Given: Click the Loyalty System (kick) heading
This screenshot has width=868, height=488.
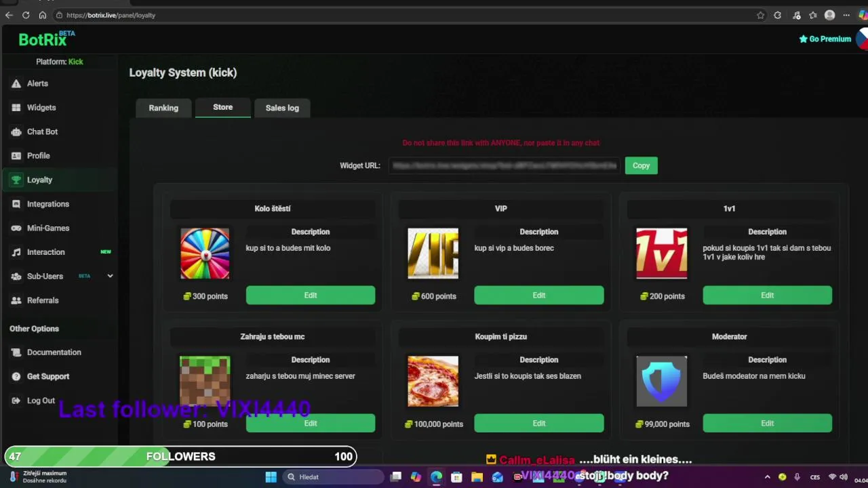Looking at the screenshot, I should pyautogui.click(x=183, y=73).
